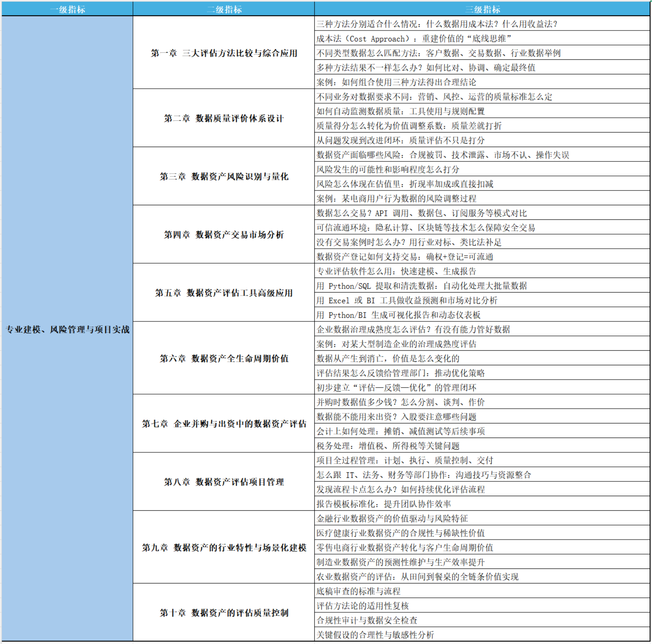Click the 第一章 三大评估方法比较与综合应用 cell
Image resolution: width=652 pixels, height=644 pixels.
coord(224,53)
